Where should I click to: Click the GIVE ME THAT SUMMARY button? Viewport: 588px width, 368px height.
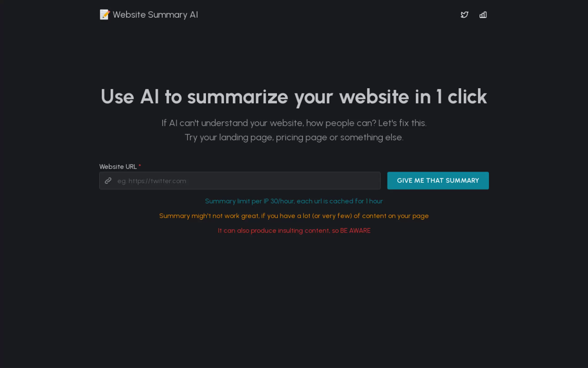point(438,181)
